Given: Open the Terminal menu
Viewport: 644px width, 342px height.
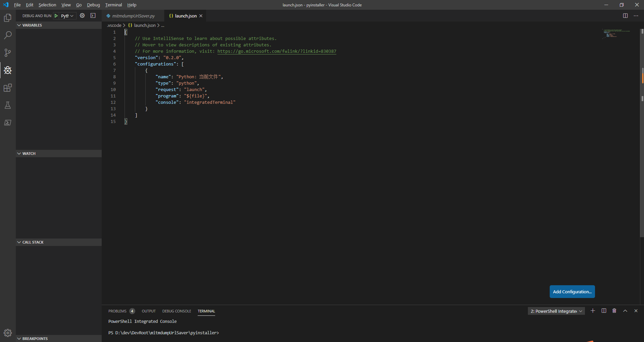Looking at the screenshot, I should point(113,5).
